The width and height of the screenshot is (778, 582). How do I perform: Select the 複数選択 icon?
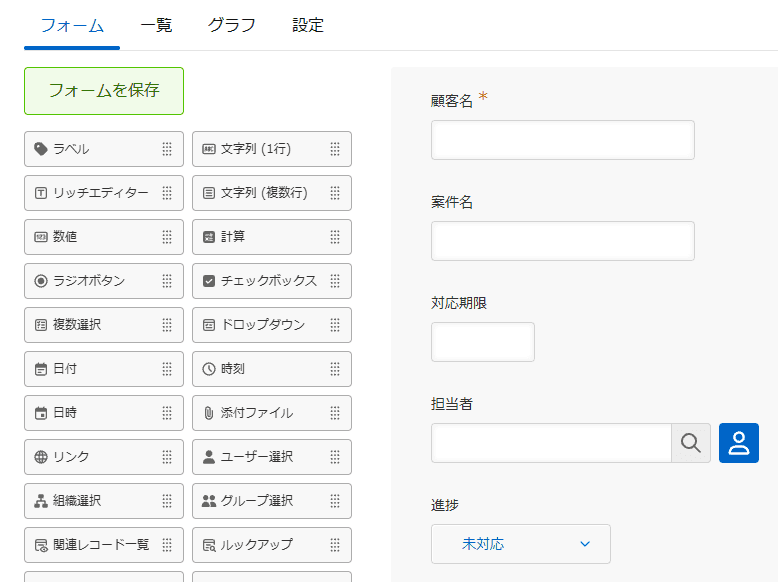41,325
